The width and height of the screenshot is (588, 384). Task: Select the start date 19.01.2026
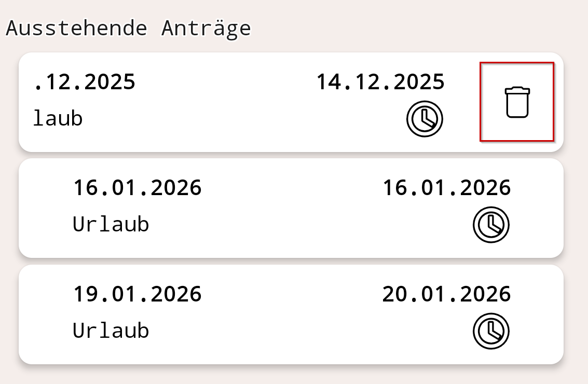click(137, 294)
